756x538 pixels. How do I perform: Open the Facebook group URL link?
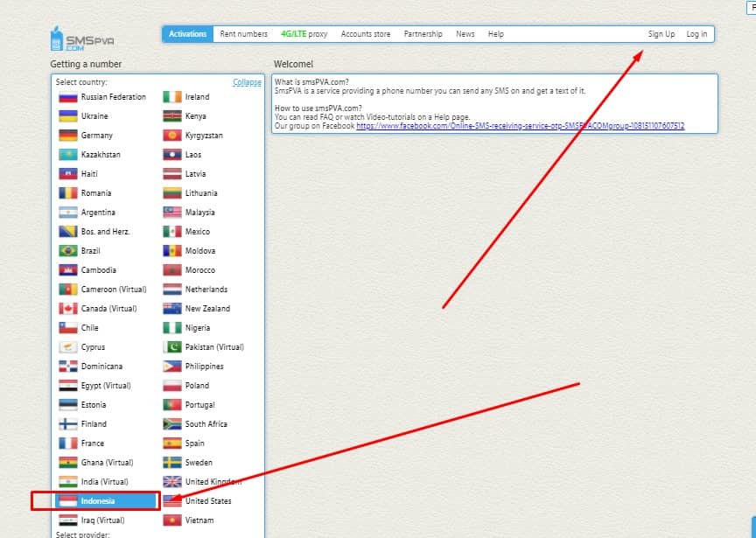(521, 126)
